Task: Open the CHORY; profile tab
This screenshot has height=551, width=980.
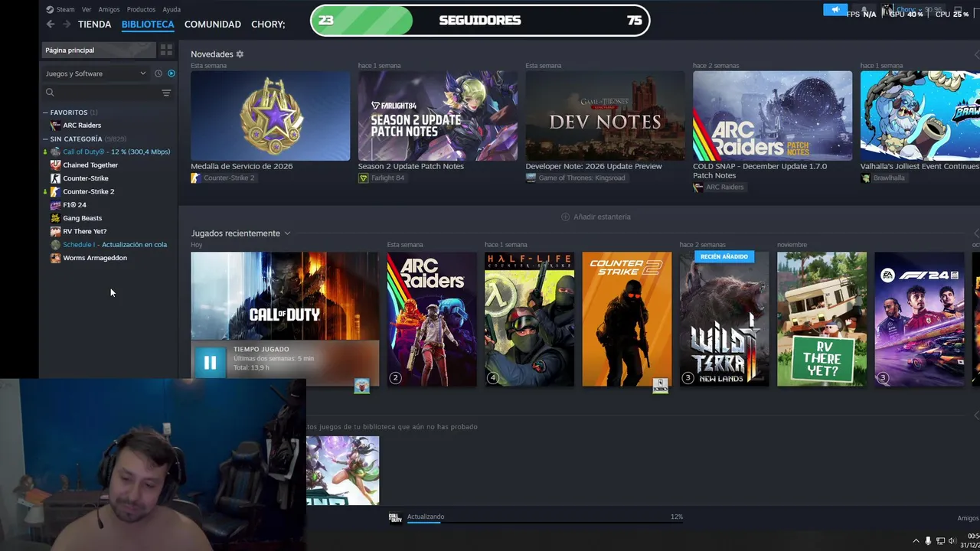Action: click(x=268, y=24)
